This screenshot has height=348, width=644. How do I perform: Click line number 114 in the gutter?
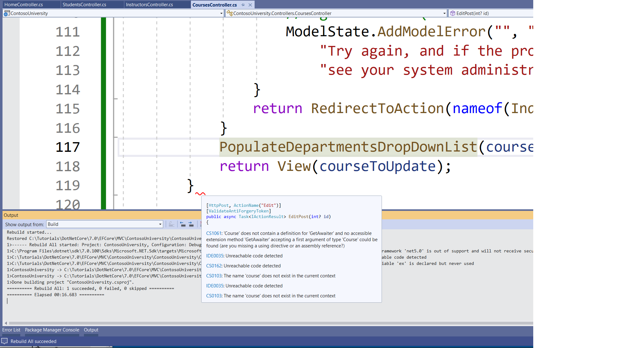(68, 90)
